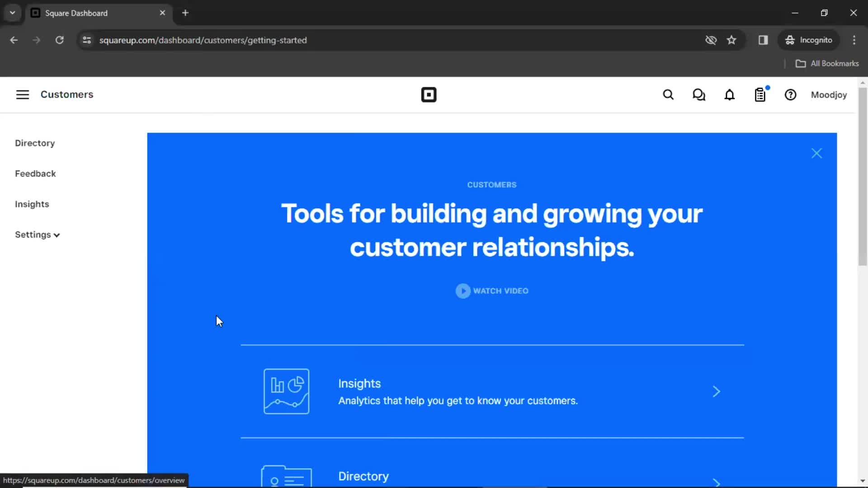Open the search panel

click(668, 94)
